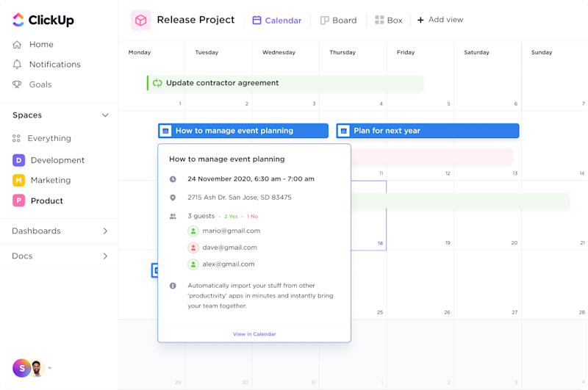Click the Box view grid icon
This screenshot has height=390, width=588.
click(379, 20)
